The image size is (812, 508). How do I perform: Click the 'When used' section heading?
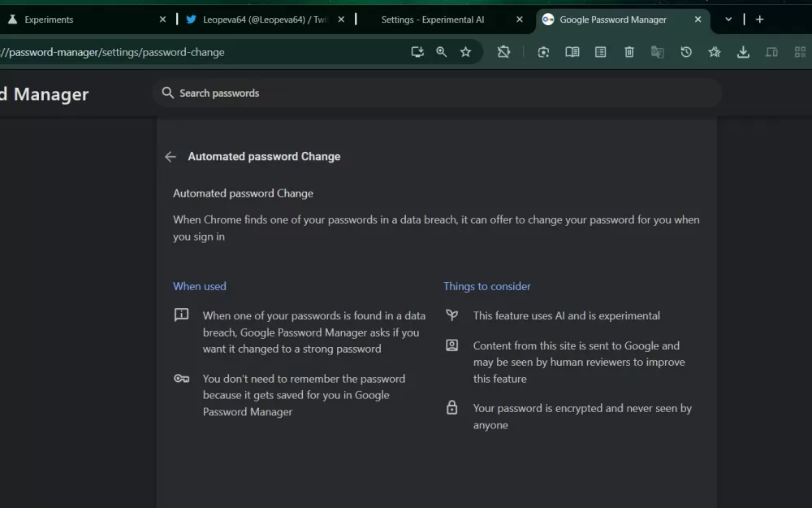(x=200, y=286)
